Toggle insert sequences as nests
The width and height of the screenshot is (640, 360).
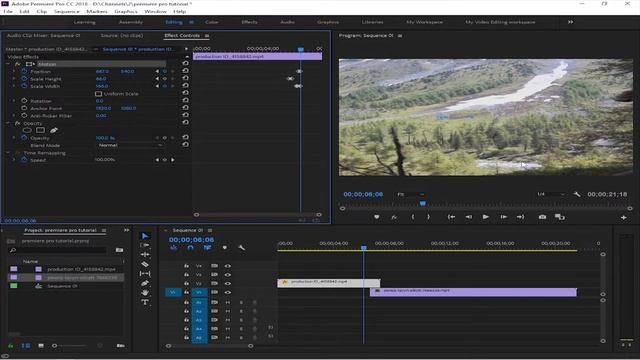[x=174, y=248]
